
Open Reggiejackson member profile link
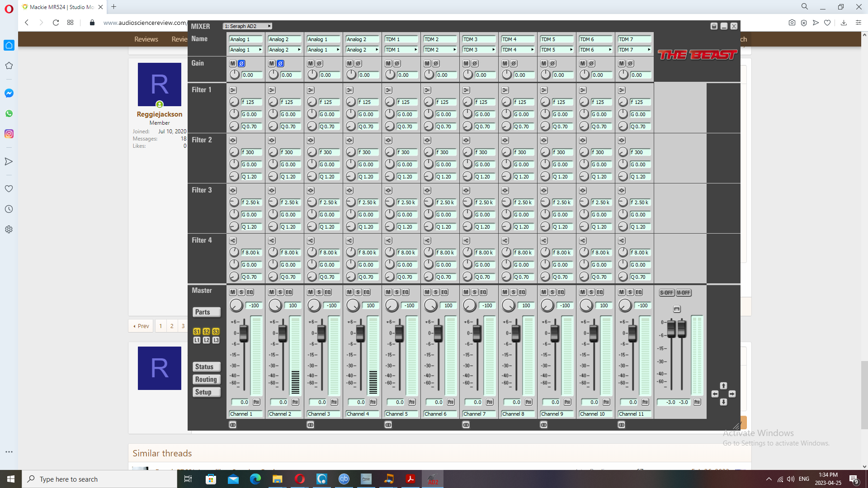(x=160, y=114)
